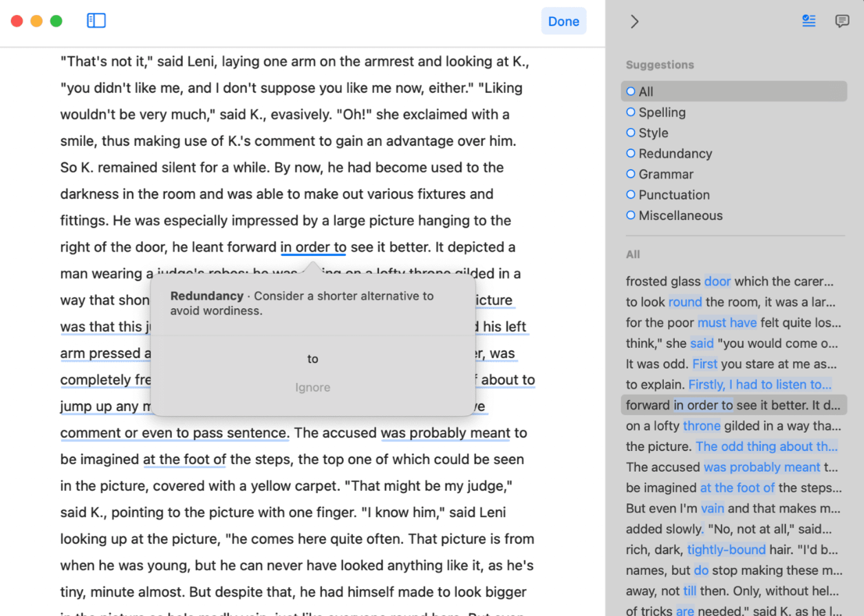Screen dimensions: 864x616
Task: Open suggestion "But even I'm vain"
Action: point(734,508)
